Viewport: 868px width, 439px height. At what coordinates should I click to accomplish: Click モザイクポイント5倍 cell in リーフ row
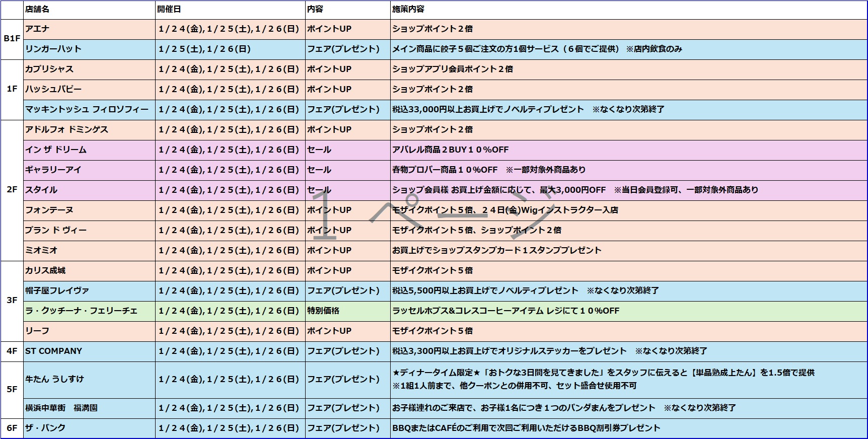[628, 331]
